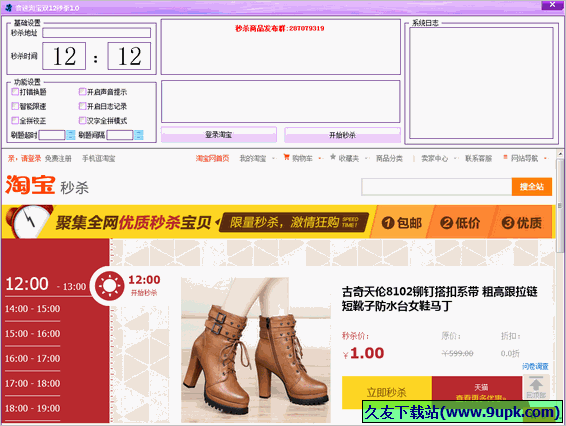The height and width of the screenshot is (426, 566).
Task: Select the 12:00 - 13:00 time slot
Action: 46,284
